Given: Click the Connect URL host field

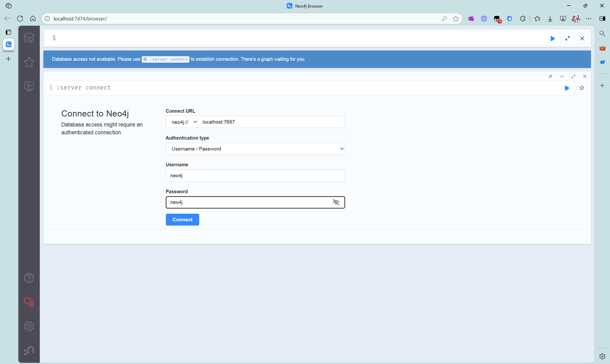Looking at the screenshot, I should click(x=271, y=122).
